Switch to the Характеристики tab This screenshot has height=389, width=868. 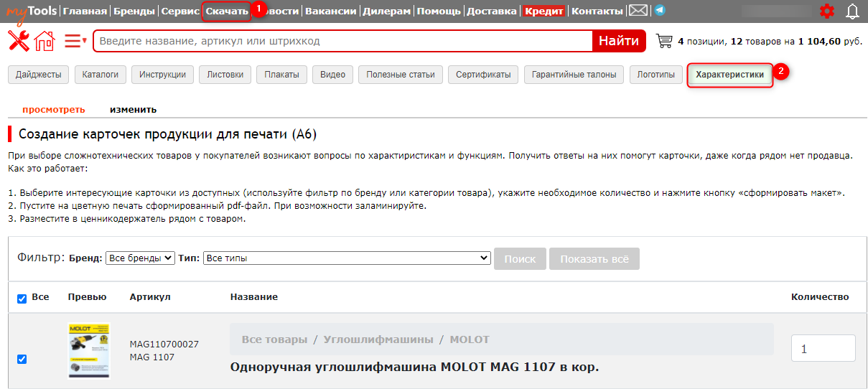[730, 75]
